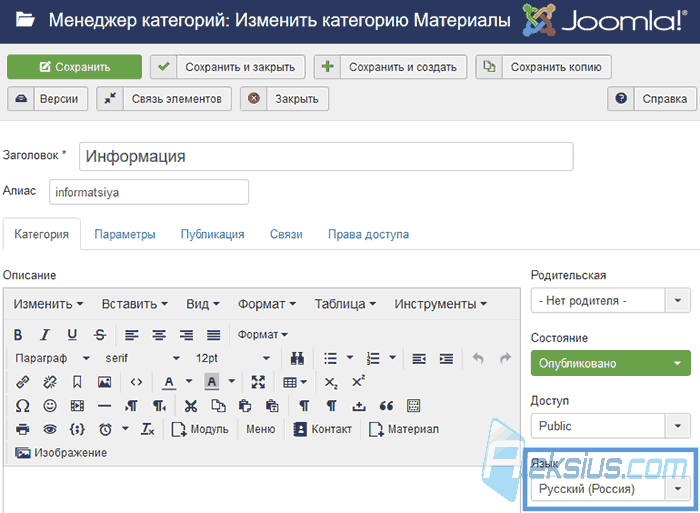Open the serif font family dropdown

point(142,358)
